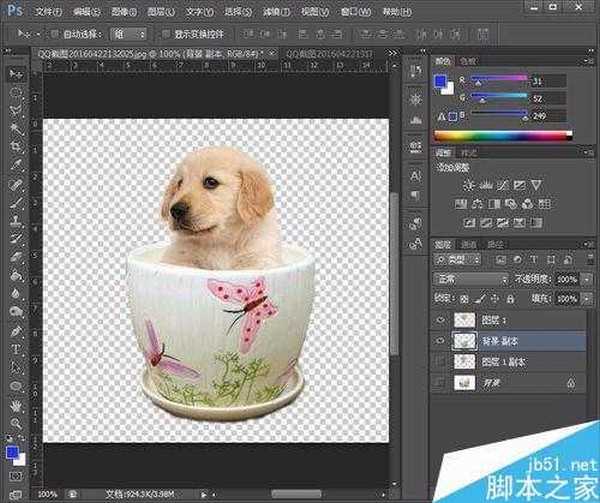Pick the Magic Wand tool
The height and width of the screenshot is (503, 600).
pos(16,127)
